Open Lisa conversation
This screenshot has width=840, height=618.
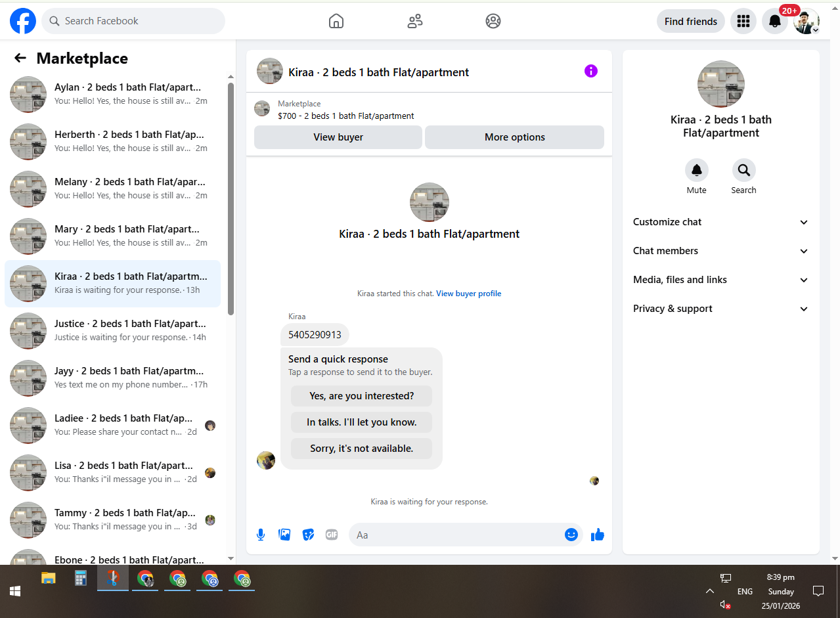pyautogui.click(x=113, y=473)
